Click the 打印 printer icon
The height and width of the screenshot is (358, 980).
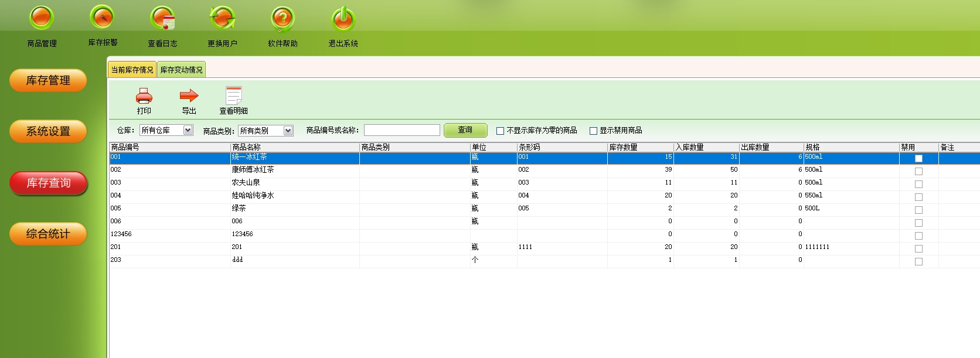(144, 96)
